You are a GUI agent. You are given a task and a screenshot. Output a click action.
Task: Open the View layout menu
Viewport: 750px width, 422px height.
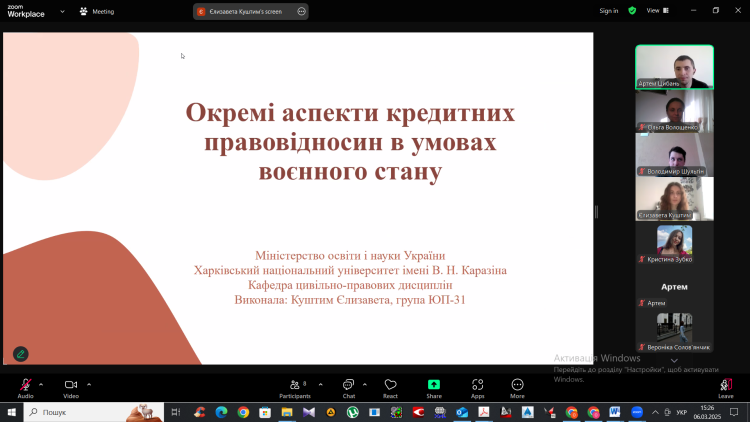[658, 11]
